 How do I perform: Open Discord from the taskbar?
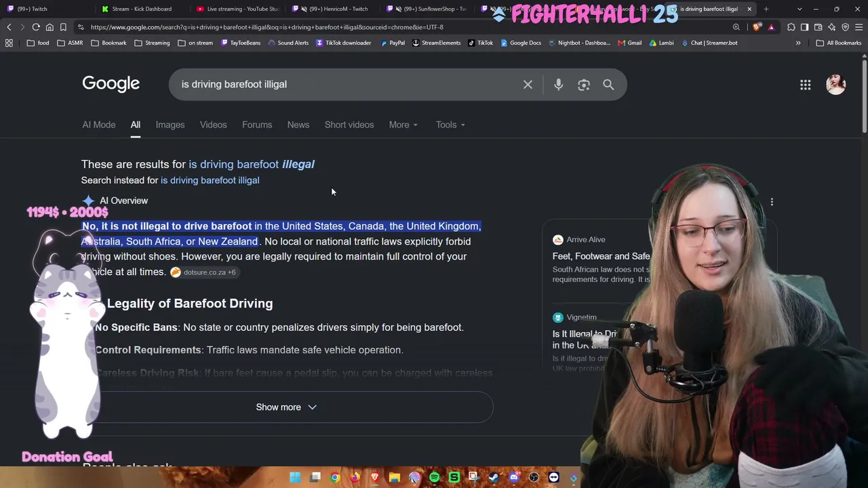pos(513,478)
